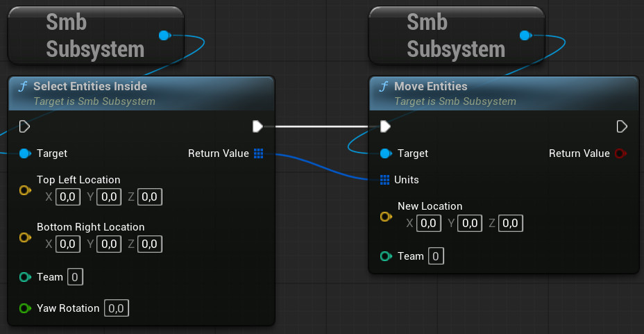Click the Team value field on Move Entities
Image resolution: width=644 pixels, height=334 pixels.
[436, 256]
